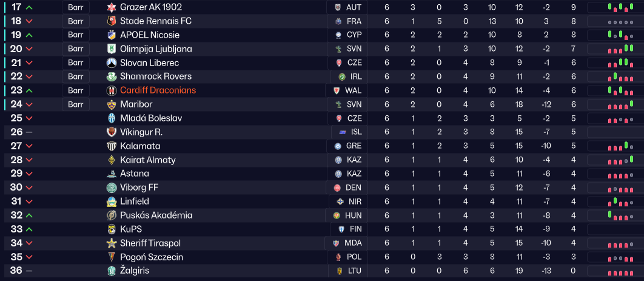Click the Žalgiris club crest
Viewport: 644px width, 281px height.
click(112, 271)
